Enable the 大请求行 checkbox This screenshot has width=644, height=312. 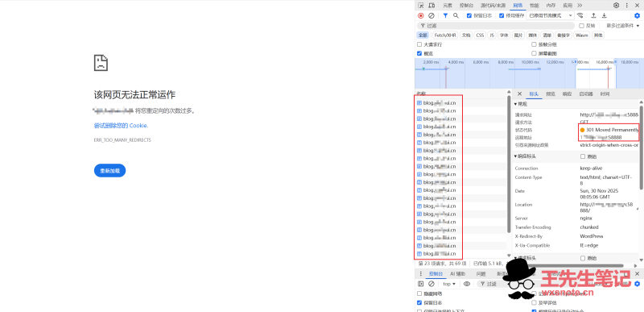(419, 44)
